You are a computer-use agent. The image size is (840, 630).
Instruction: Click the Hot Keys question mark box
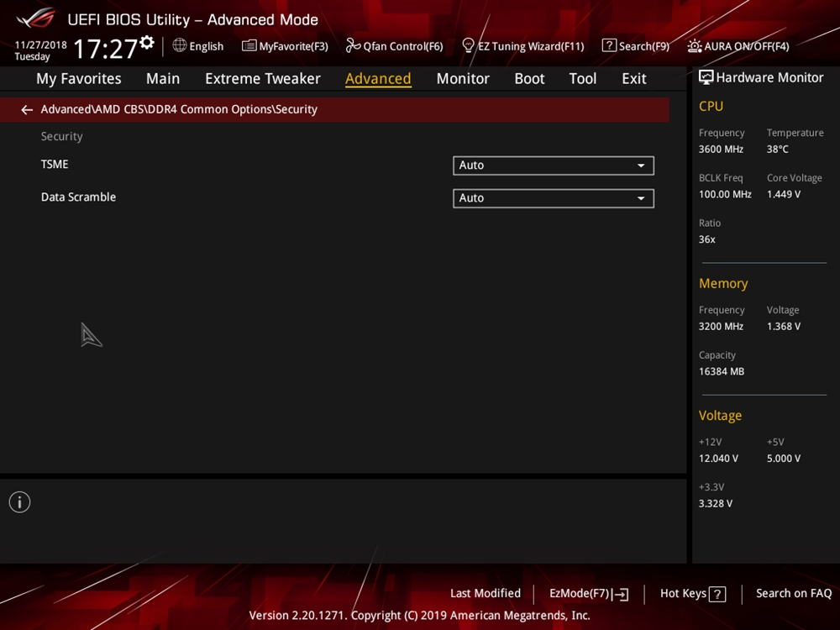717,594
